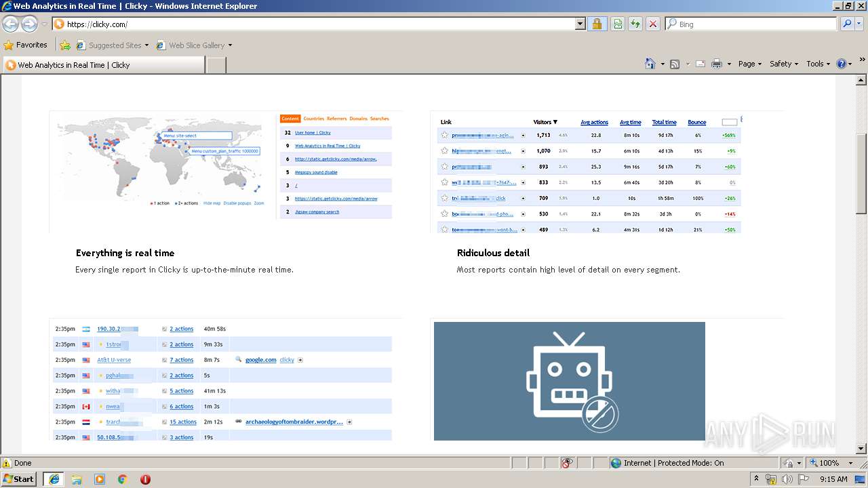This screenshot has width=868, height=488.
Task: Expand the Home button dropdown
Action: 661,64
